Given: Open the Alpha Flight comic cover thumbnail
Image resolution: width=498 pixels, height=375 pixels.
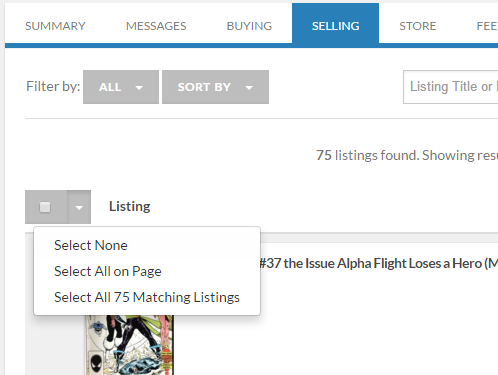Looking at the screenshot, I should click(129, 345).
